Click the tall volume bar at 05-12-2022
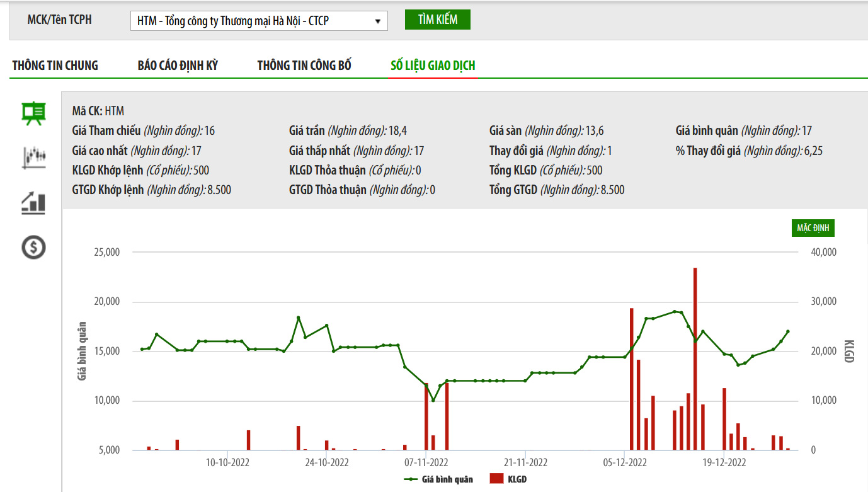The image size is (868, 492). [632, 378]
